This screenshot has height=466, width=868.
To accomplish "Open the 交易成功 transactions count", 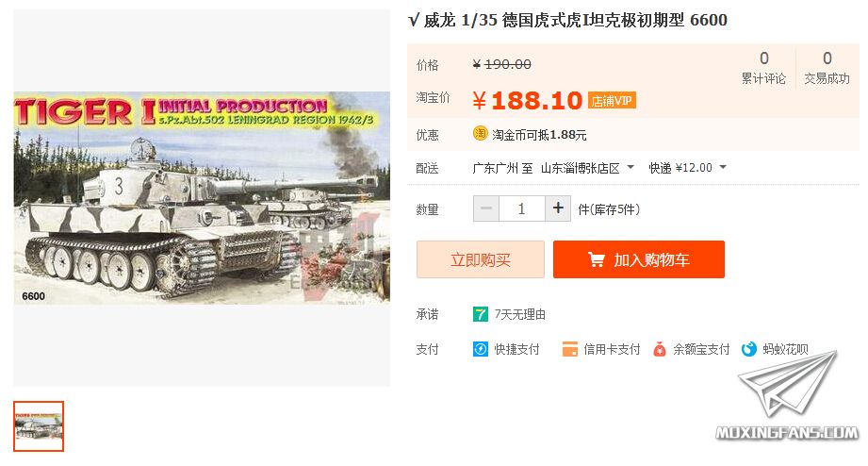I will (827, 68).
